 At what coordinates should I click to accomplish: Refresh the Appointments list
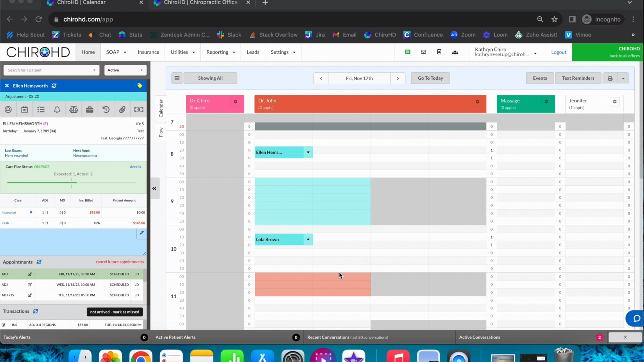39,262
